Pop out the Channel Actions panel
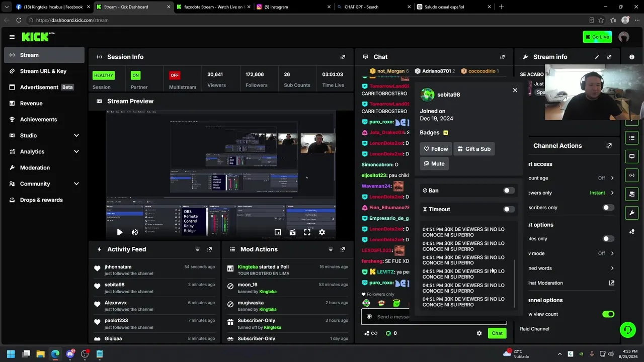The height and width of the screenshot is (362, 644). 609,146
